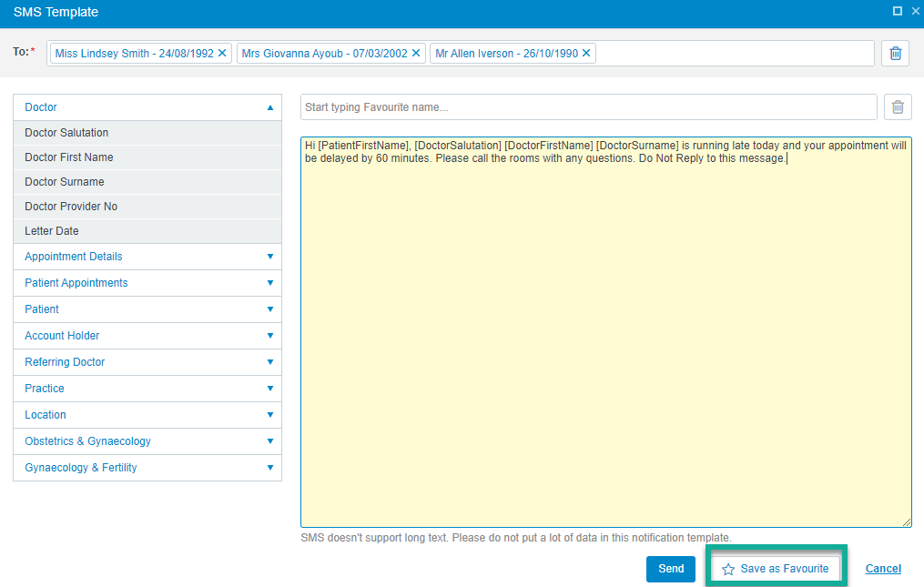
Task: Expand Referring Doctor section
Action: click(147, 362)
